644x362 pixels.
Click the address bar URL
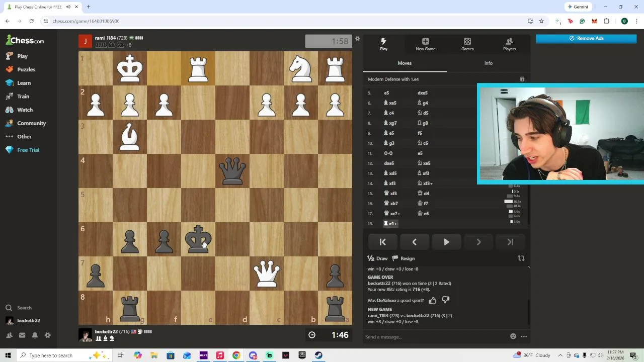click(x=86, y=21)
